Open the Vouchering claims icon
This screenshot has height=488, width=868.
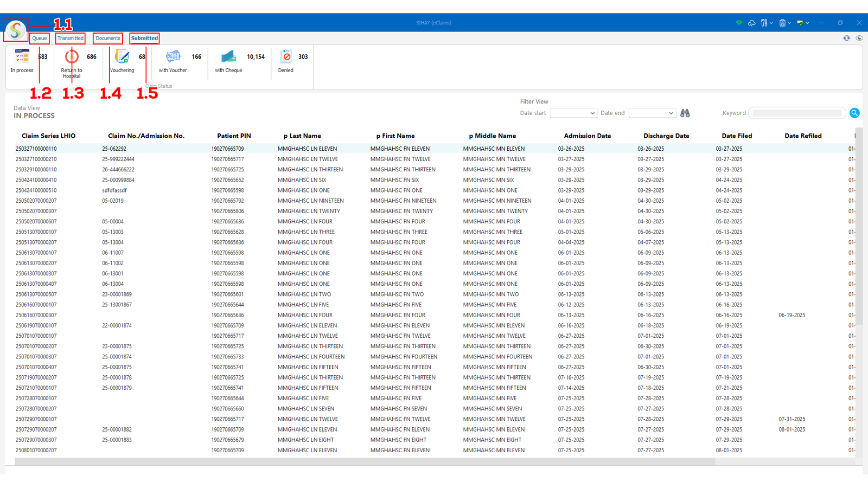click(x=122, y=57)
